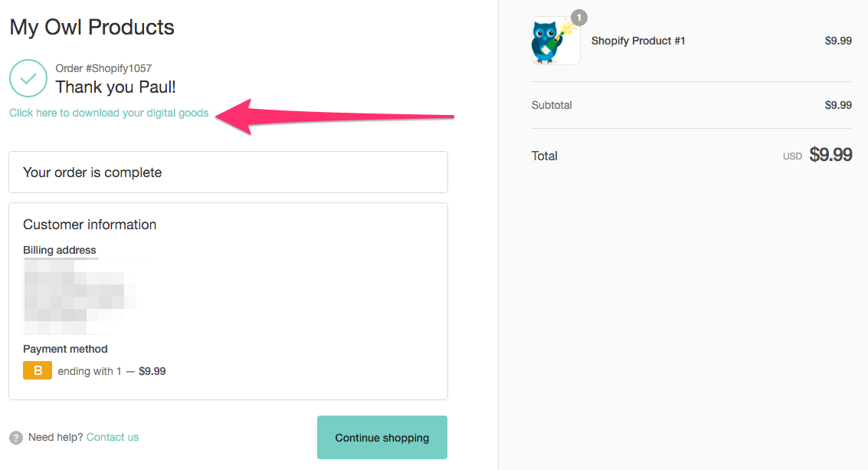
Task: Click the Subtotal label
Action: point(552,105)
